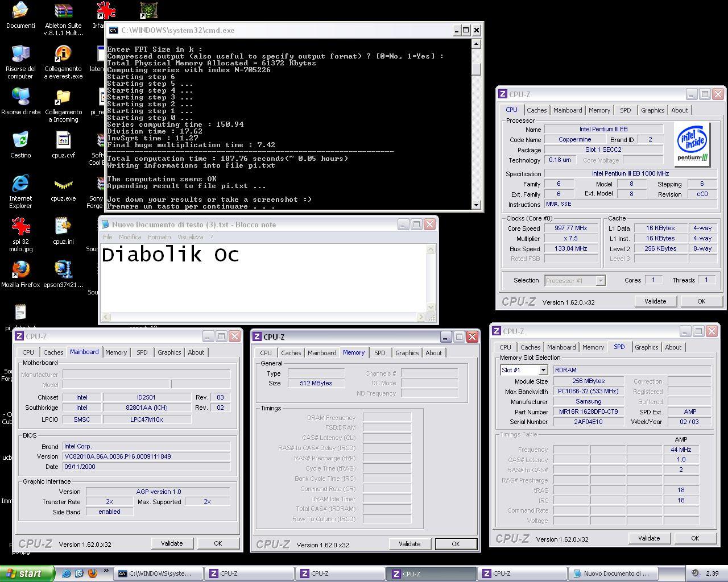Click the Southbridge 82801AA (ICH) field
The image size is (728, 582).
(147, 408)
